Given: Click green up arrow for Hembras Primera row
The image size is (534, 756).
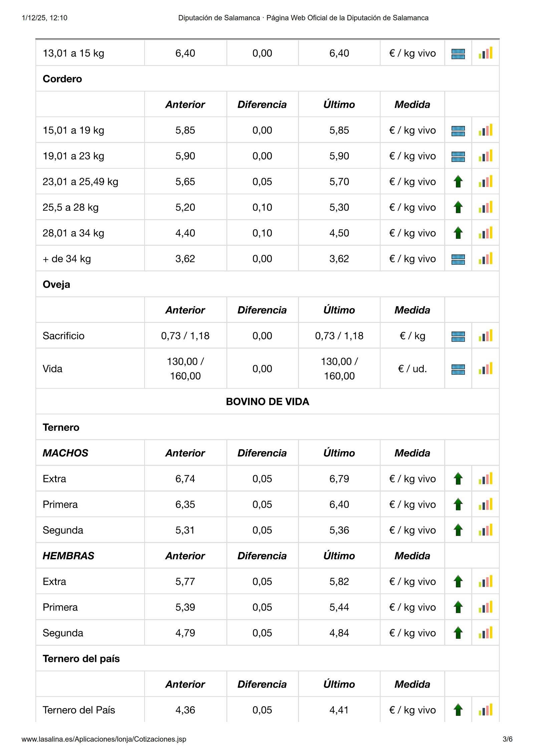Looking at the screenshot, I should (x=458, y=607).
